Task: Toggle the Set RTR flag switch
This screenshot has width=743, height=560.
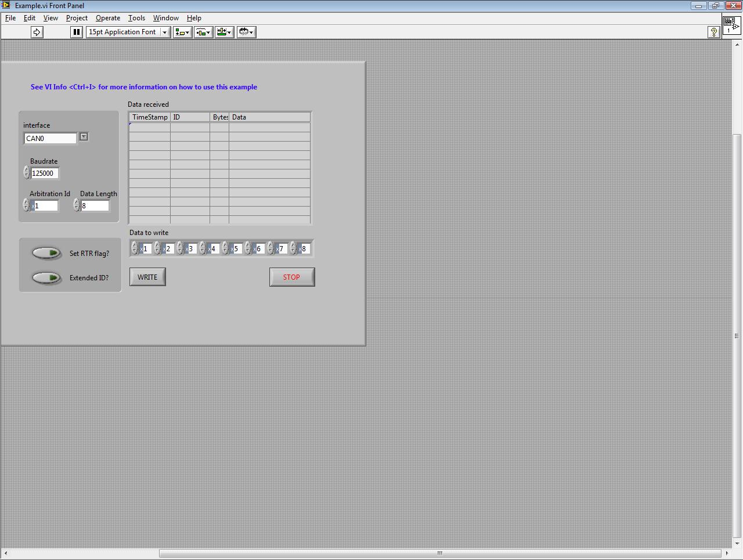Action: tap(47, 253)
